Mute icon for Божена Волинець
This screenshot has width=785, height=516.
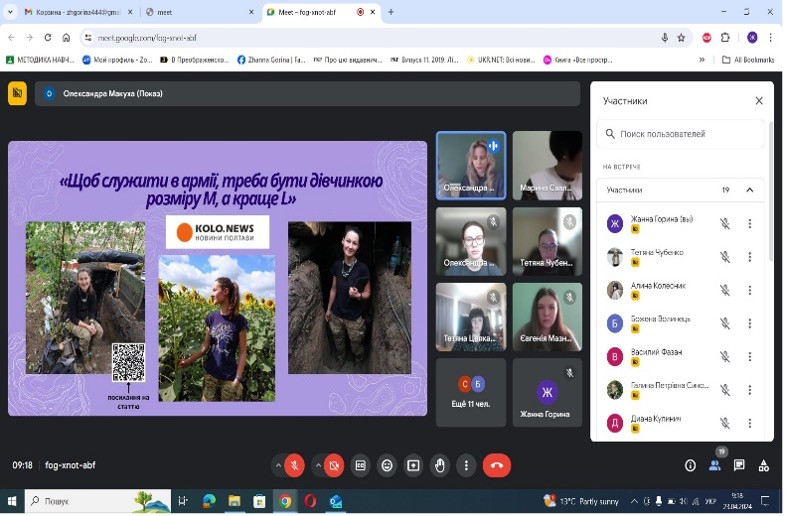click(x=725, y=324)
